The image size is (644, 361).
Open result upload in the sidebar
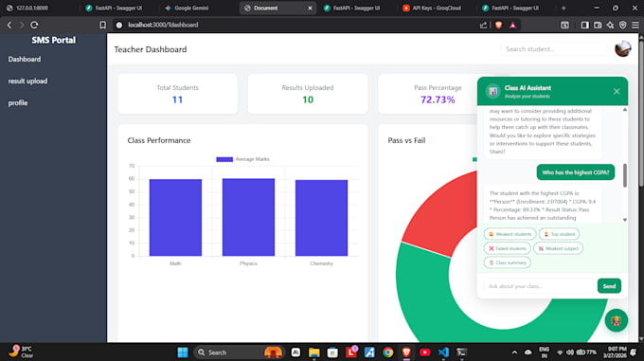(x=27, y=81)
